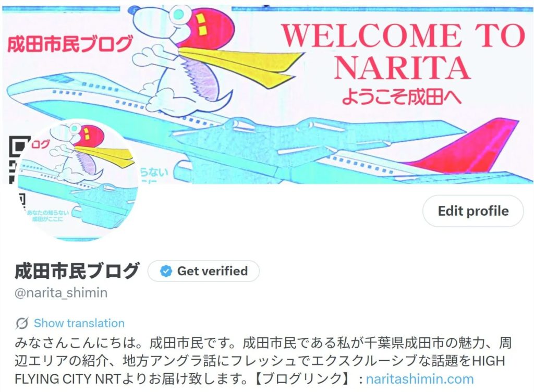Click the @narita_shimin handle text
The image size is (534, 392).
(61, 292)
